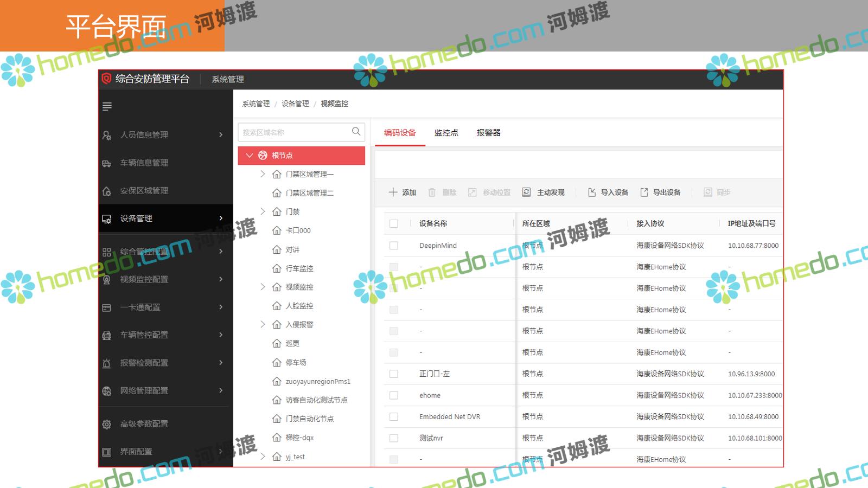
Task: Switch to the 监控点 tab
Action: (x=446, y=132)
